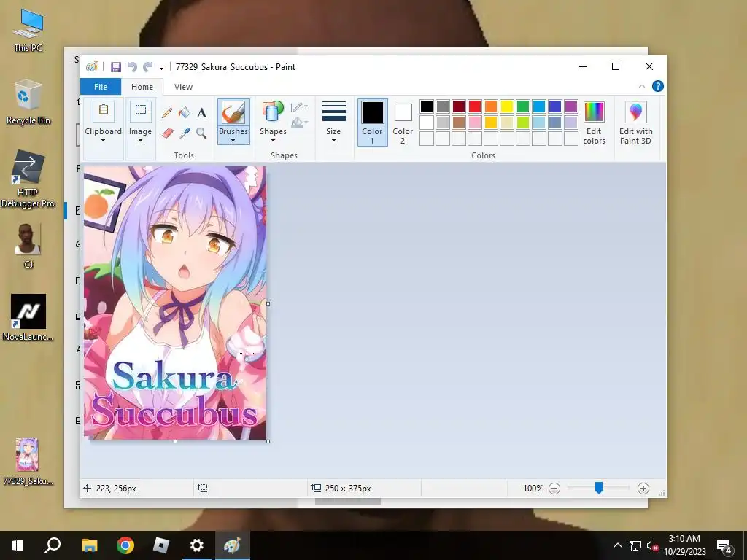The height and width of the screenshot is (560, 747).
Task: Click the zoom out minus button
Action: (554, 489)
